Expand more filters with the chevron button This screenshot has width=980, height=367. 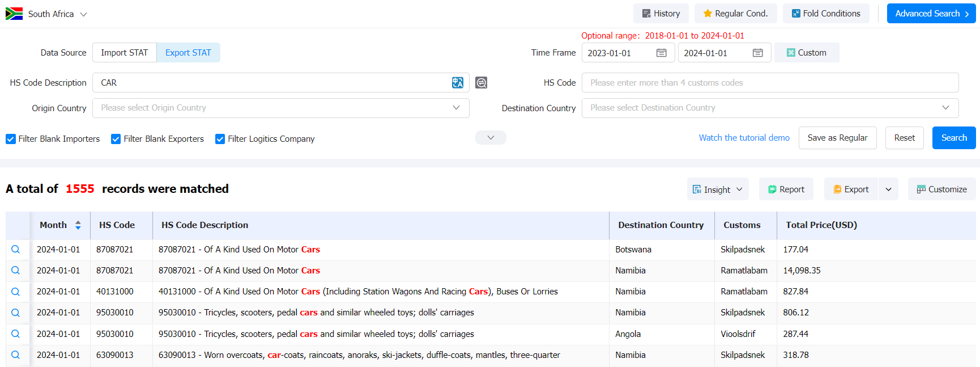[x=491, y=138]
